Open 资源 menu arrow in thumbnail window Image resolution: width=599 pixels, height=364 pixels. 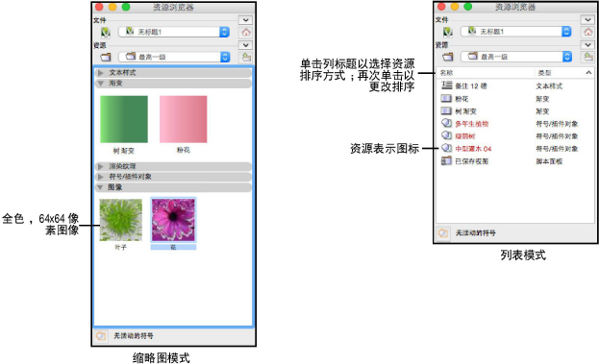[245, 45]
